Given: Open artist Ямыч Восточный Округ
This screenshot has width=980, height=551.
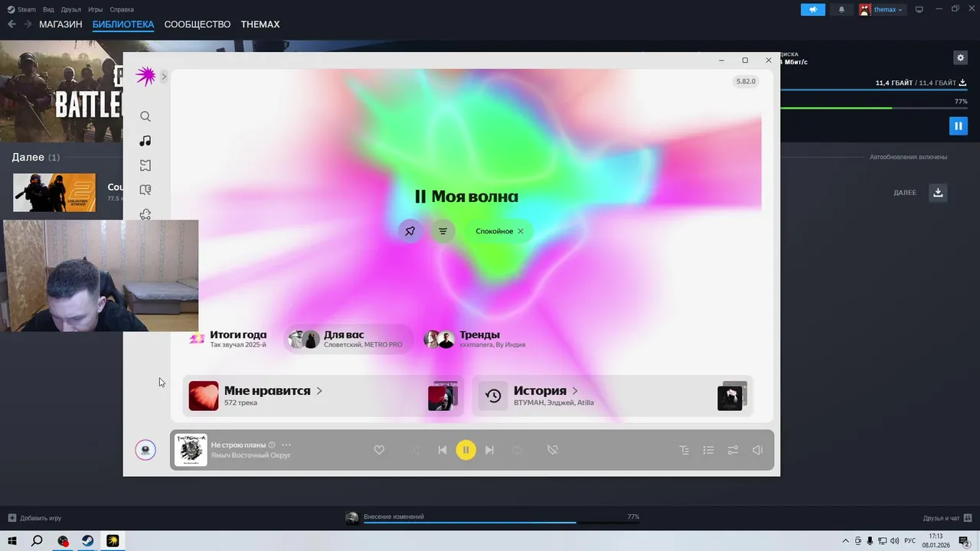Looking at the screenshot, I should (x=251, y=455).
